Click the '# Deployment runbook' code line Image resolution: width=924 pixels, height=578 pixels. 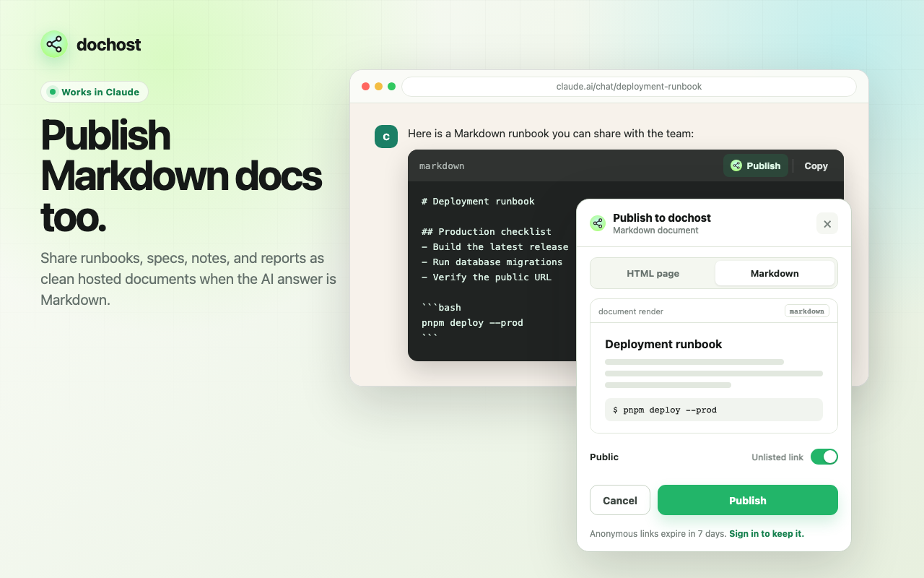pos(478,201)
